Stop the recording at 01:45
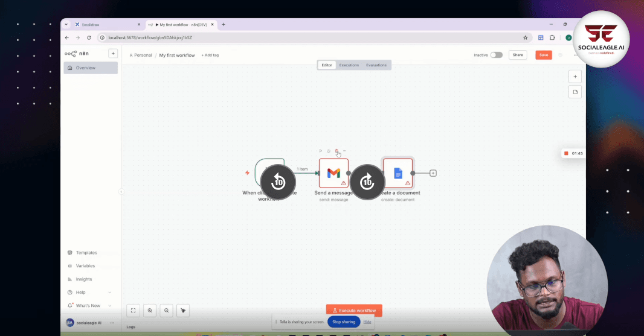 [566, 153]
